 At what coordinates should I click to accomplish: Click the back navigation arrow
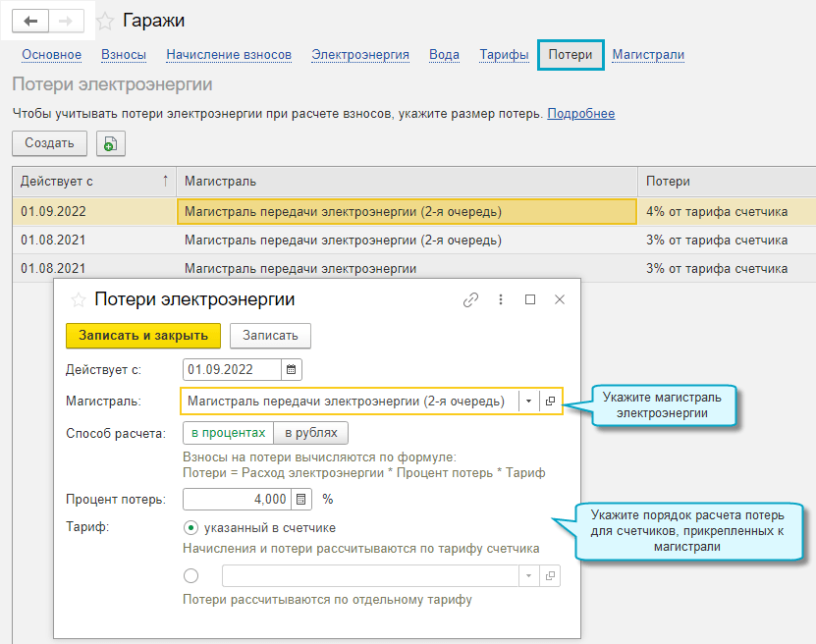[30, 21]
